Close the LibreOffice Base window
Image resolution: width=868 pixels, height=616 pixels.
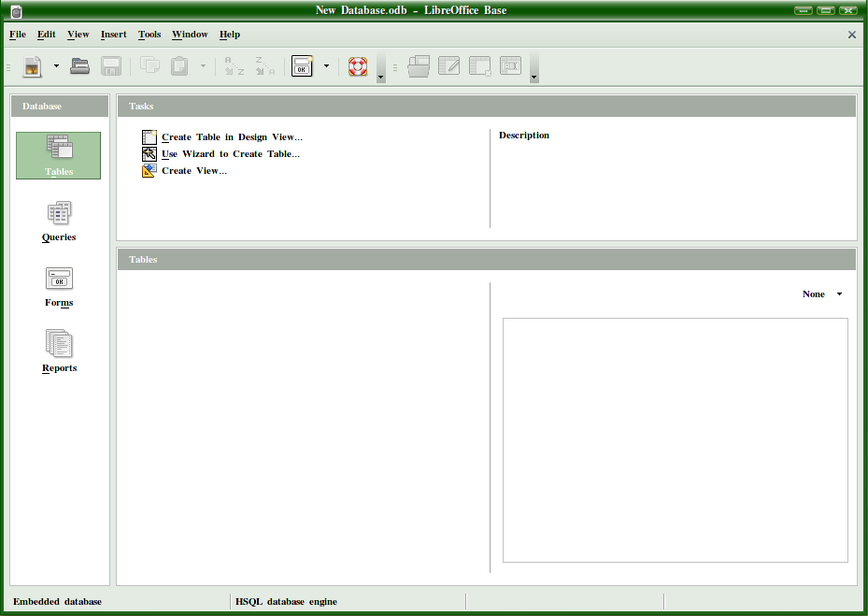[x=848, y=10]
